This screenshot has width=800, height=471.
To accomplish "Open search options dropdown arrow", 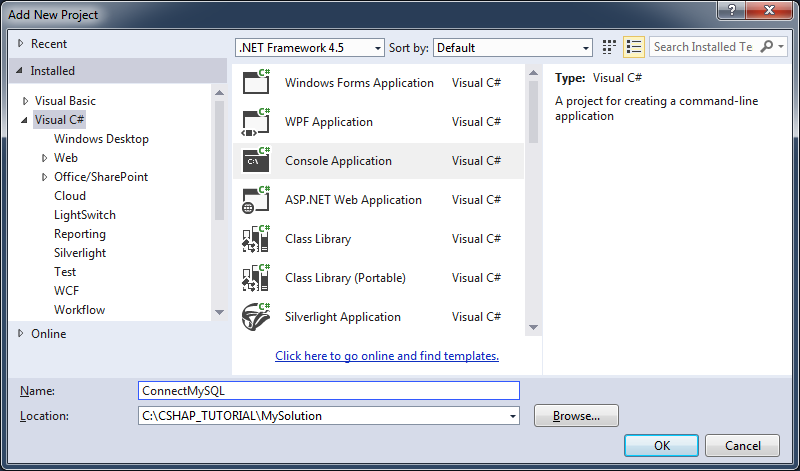I will pos(781,47).
